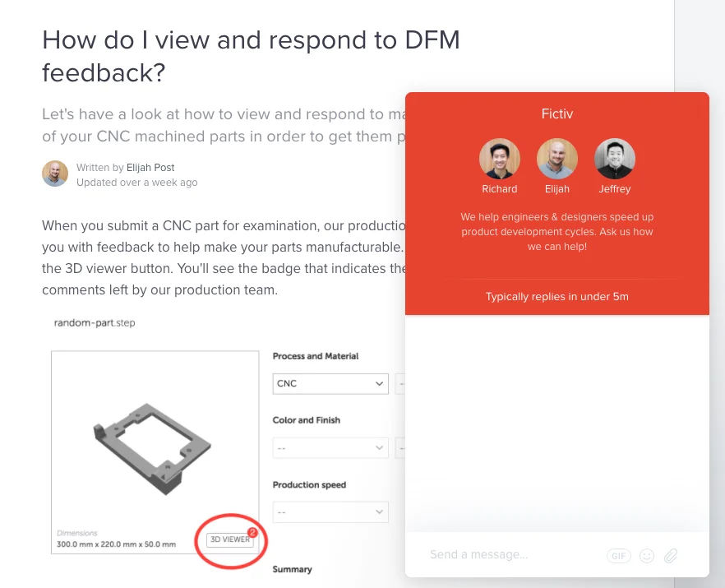Click the article title heading
This screenshot has height=588, width=725.
tap(251, 57)
